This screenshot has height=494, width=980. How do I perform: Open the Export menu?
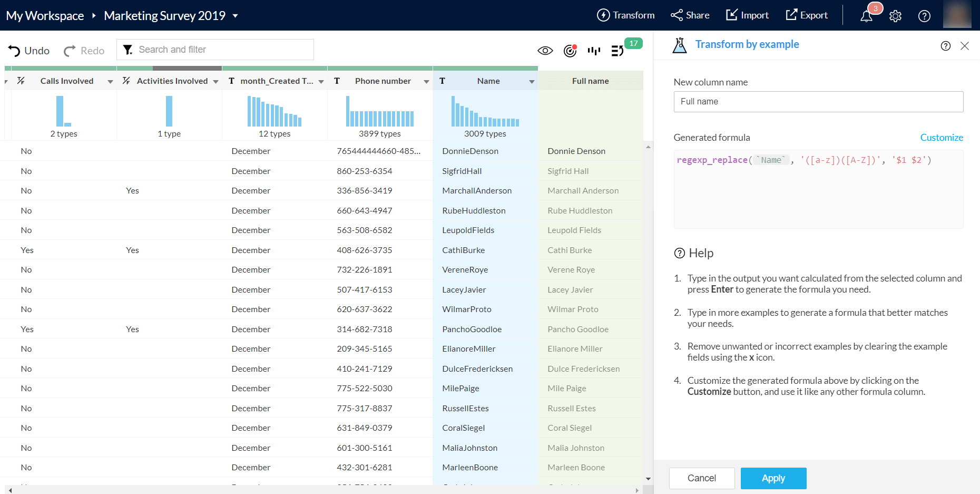807,15
